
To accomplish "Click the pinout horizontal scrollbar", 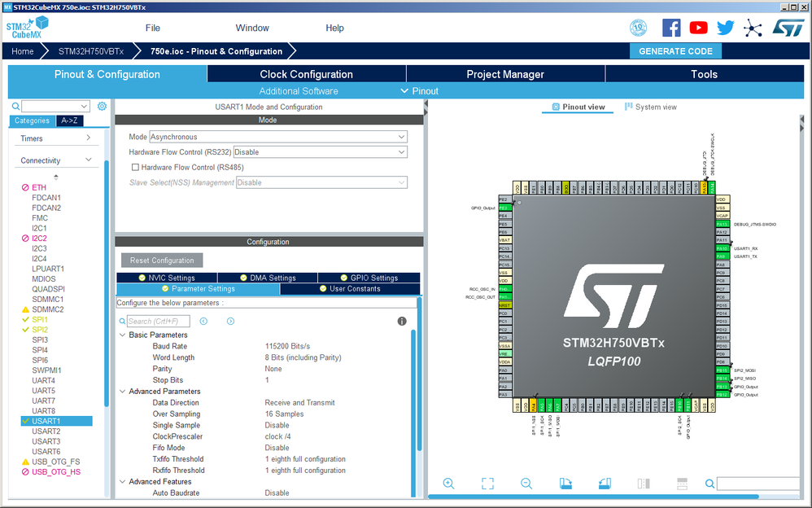I will (593, 497).
